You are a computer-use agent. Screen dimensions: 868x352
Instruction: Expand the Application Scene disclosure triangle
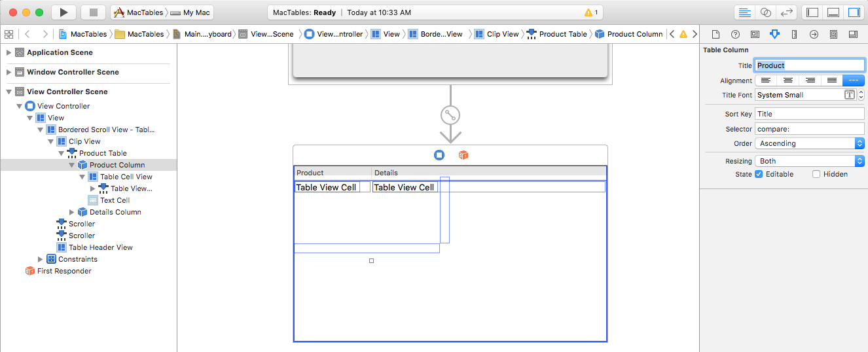click(9, 52)
